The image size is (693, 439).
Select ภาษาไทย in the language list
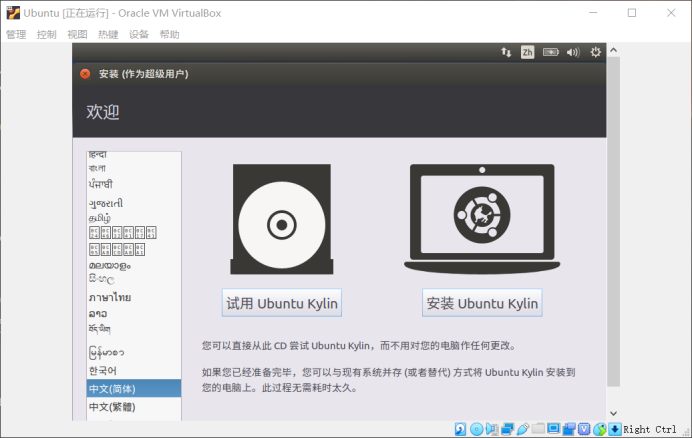[134, 297]
